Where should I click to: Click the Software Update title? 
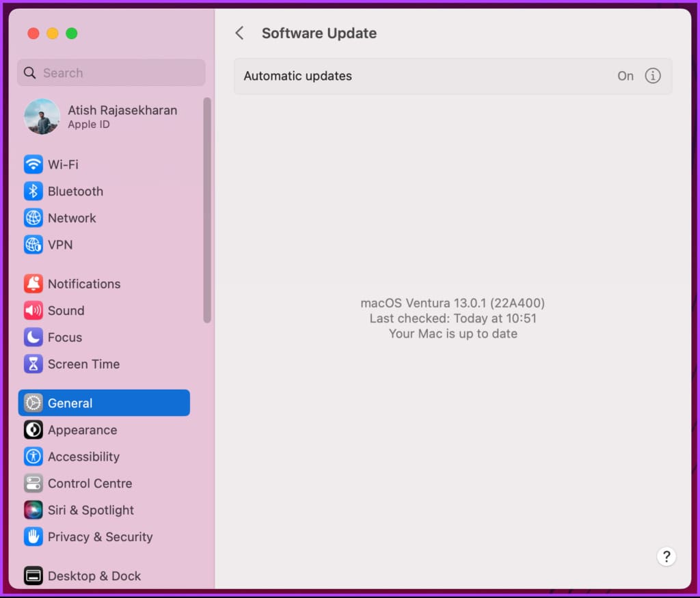click(x=319, y=33)
